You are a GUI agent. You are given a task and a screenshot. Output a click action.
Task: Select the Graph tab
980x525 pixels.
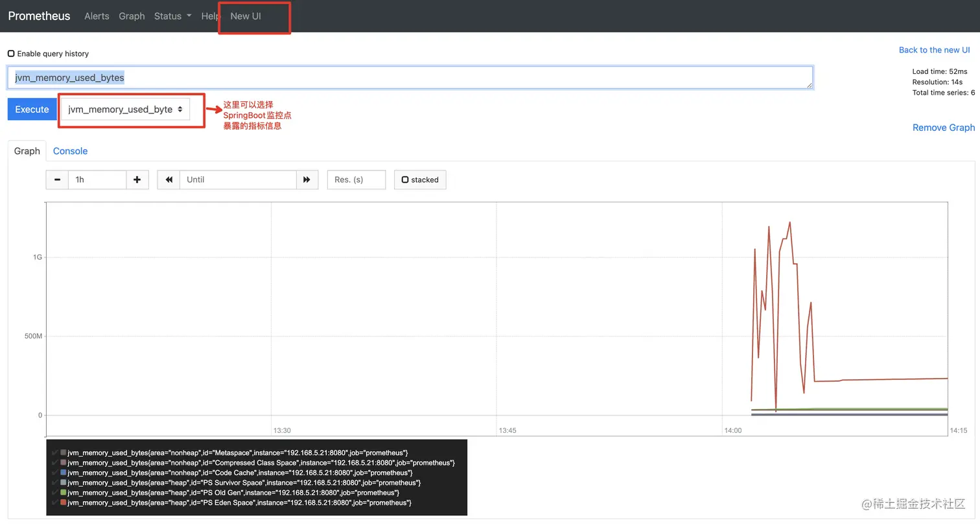click(x=27, y=151)
